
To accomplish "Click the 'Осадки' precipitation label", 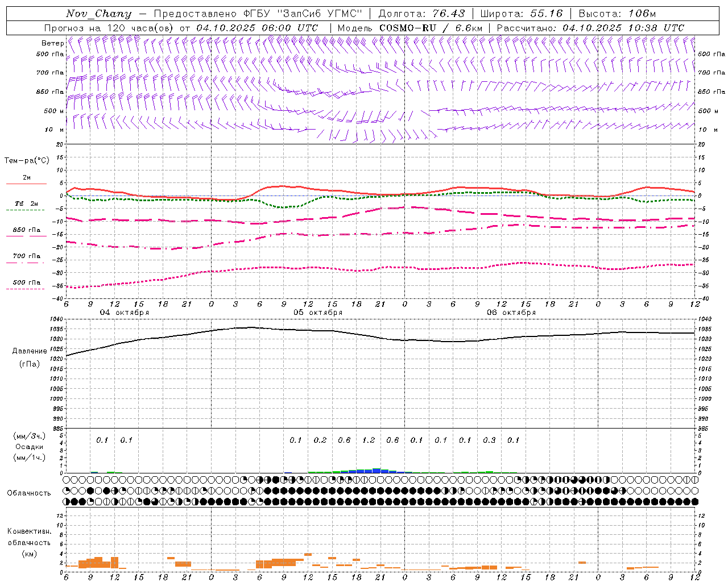I will [30, 447].
